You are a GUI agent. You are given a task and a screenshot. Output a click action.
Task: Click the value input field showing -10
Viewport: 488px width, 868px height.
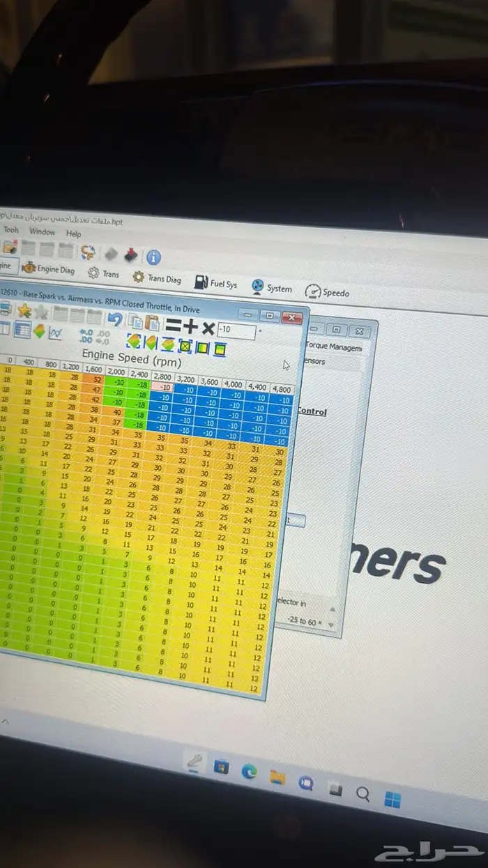(236, 330)
